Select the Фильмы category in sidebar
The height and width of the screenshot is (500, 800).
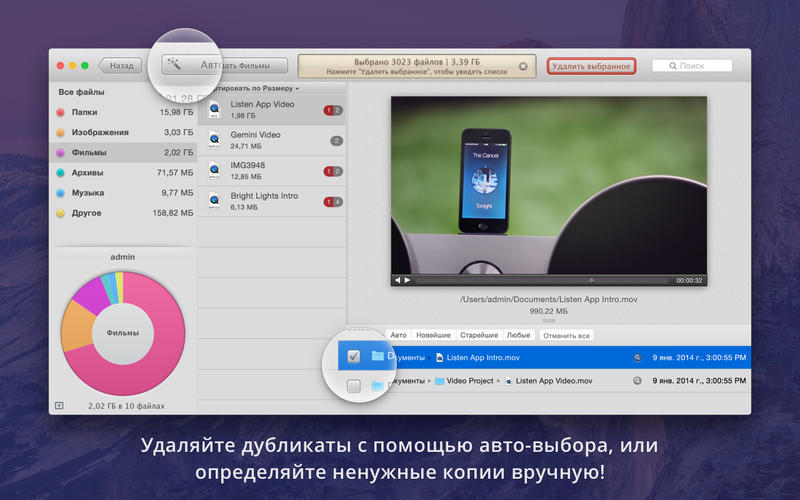tap(90, 153)
